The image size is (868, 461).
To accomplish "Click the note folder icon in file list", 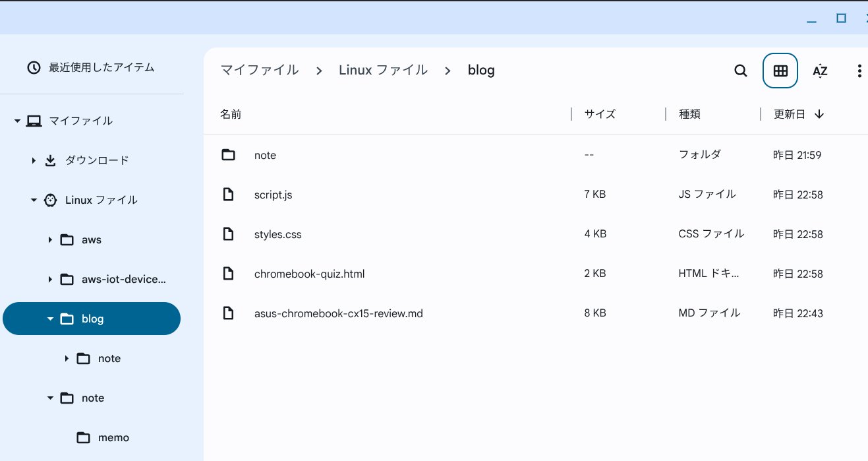I will click(x=228, y=155).
